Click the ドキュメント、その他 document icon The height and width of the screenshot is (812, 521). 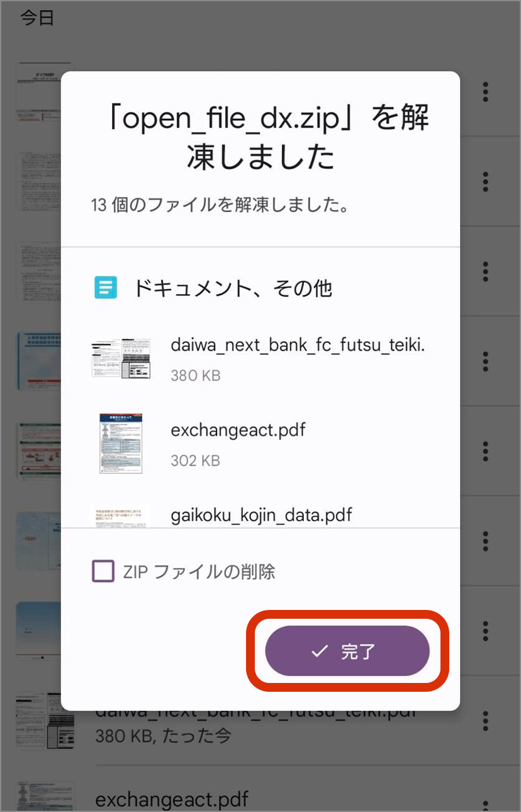click(106, 288)
